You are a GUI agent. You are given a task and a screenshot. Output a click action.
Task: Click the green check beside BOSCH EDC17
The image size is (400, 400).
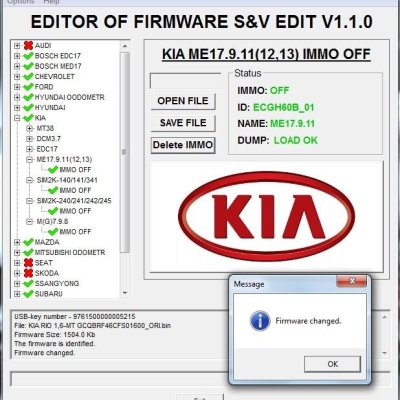coord(28,56)
